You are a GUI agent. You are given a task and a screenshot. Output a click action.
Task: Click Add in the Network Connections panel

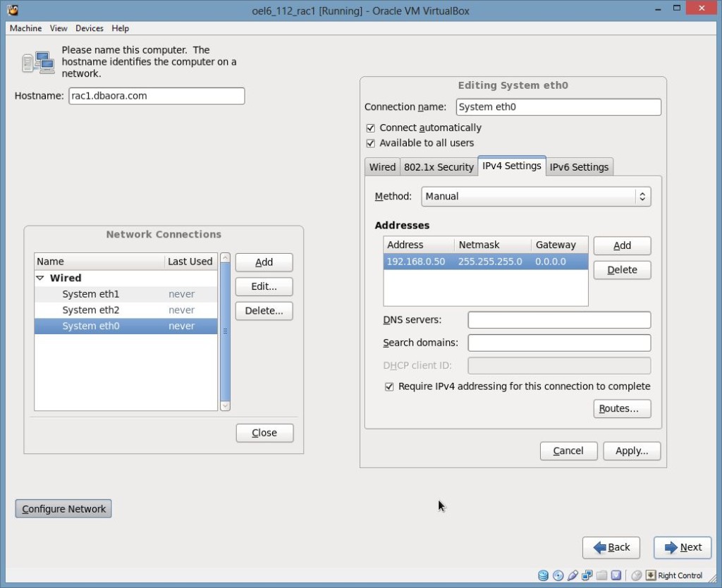click(x=264, y=262)
